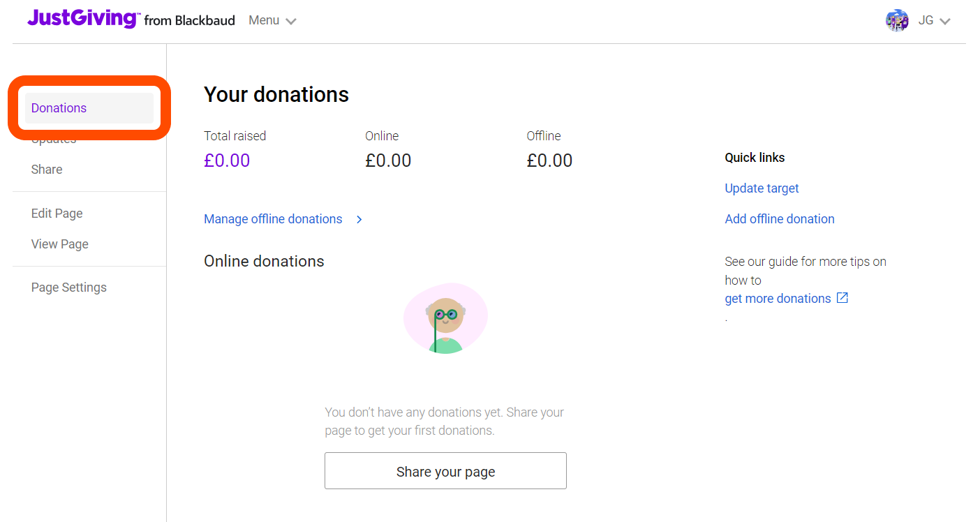This screenshot has height=522, width=980.
Task: Click the chevron next to Manage offline donations
Action: coord(359,219)
